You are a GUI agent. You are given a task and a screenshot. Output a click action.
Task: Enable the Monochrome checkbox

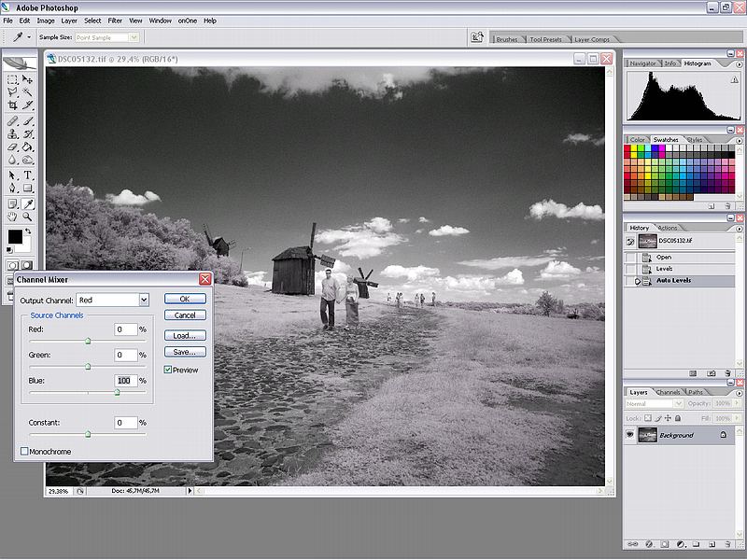[x=24, y=452]
